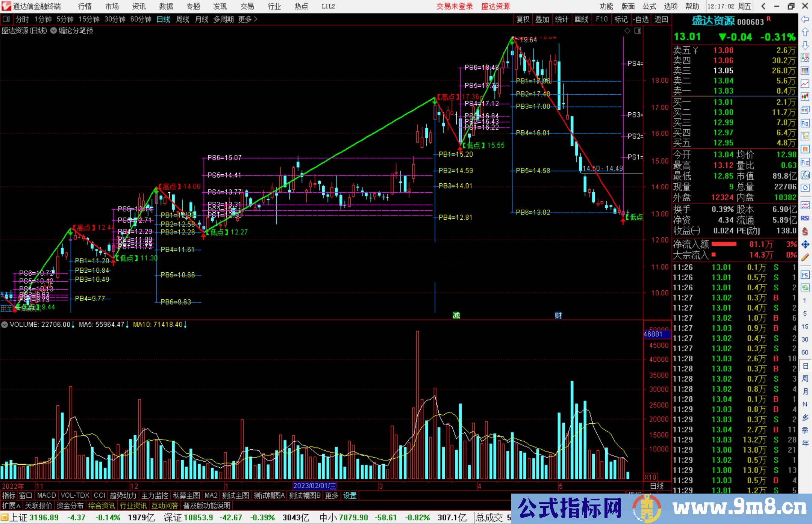Click the f(x) formula icon
This screenshot has height=524, width=812.
pos(805,175)
